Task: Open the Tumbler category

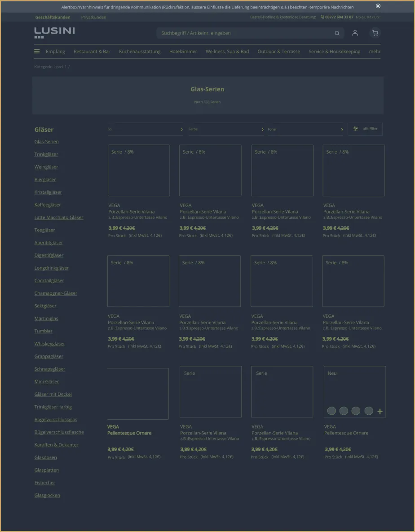Action: click(44, 331)
